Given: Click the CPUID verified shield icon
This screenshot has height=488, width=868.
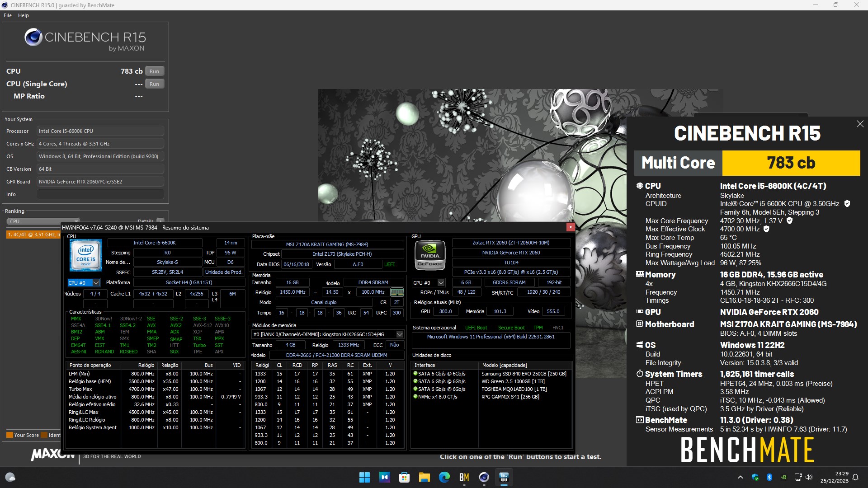Looking at the screenshot, I should (847, 204).
